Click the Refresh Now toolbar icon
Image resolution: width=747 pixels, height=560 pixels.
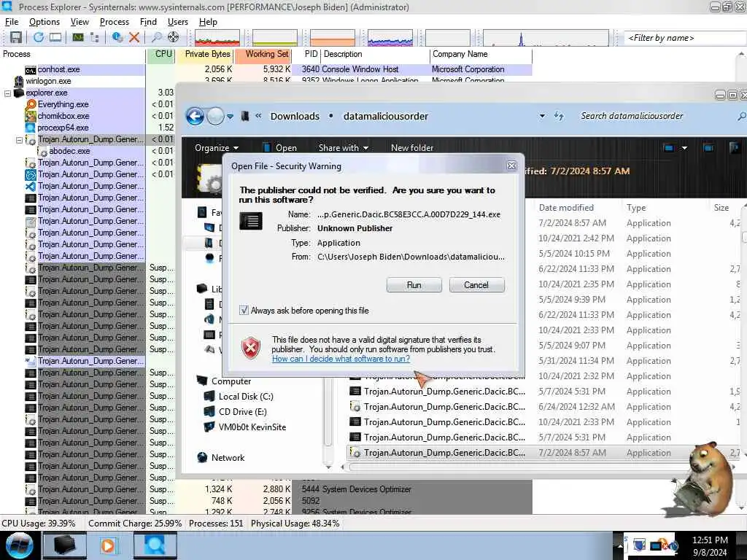point(39,37)
